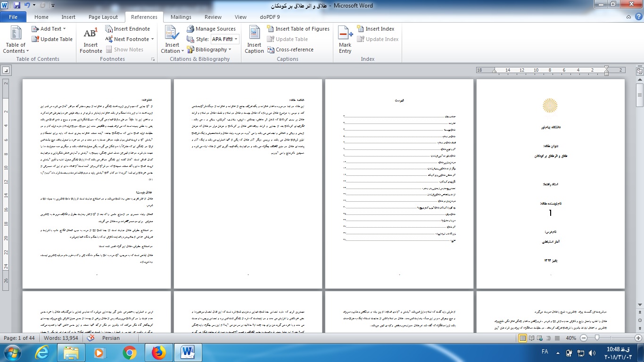644x362 pixels.
Task: Click the zoom slider handle
Action: [x=597, y=338]
